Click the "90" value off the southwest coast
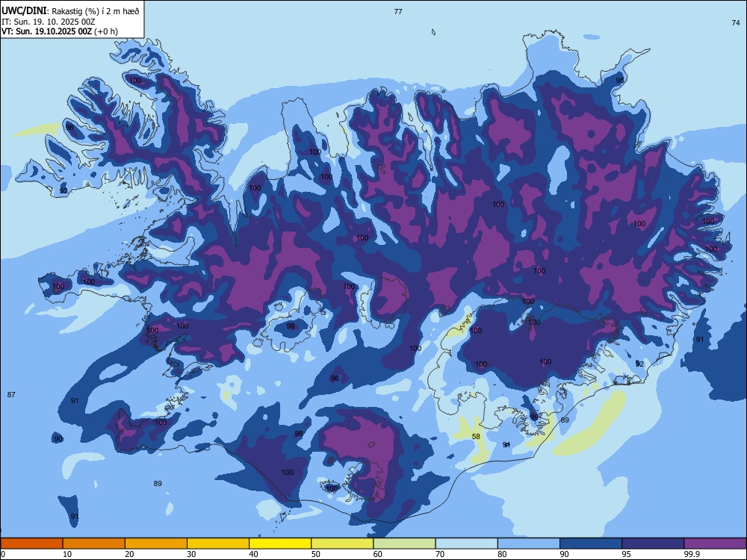The height and width of the screenshot is (560, 747). (58, 438)
